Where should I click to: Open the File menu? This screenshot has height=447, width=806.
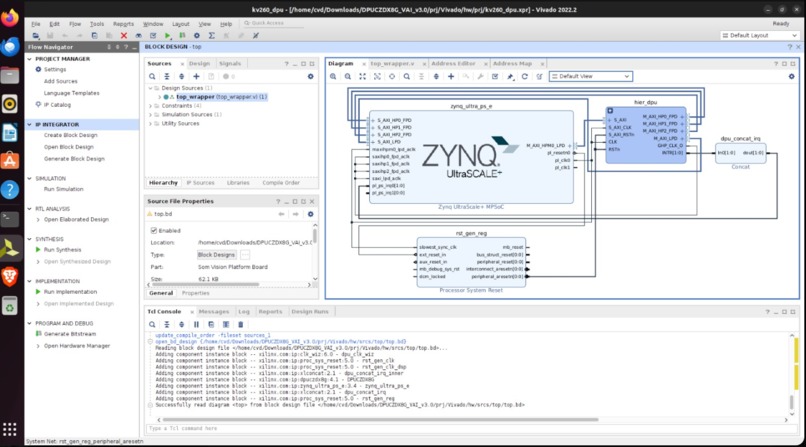(35, 24)
